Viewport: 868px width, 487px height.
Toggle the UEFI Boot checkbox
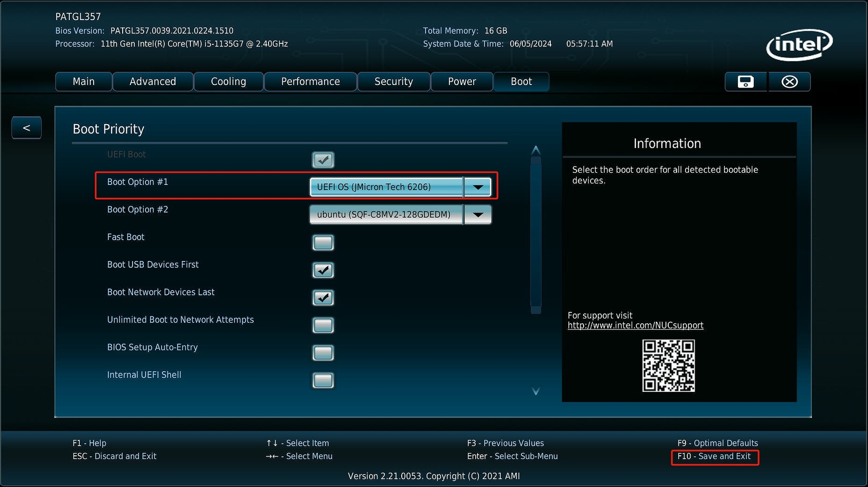pyautogui.click(x=323, y=160)
